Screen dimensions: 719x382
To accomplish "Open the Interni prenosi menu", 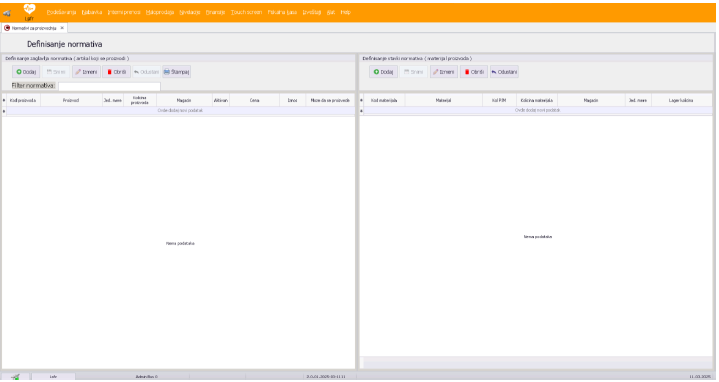I will tap(124, 12).
